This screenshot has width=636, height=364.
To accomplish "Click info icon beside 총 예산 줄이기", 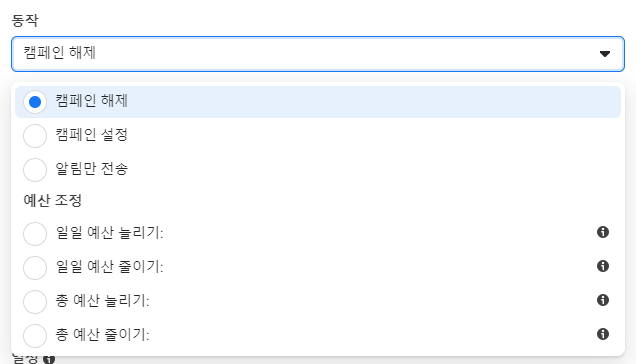I will coord(603,334).
